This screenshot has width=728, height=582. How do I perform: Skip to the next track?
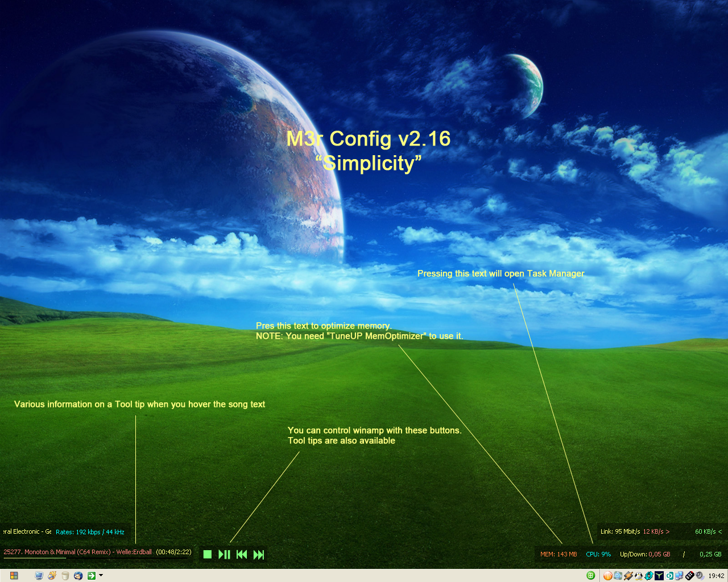tap(259, 554)
